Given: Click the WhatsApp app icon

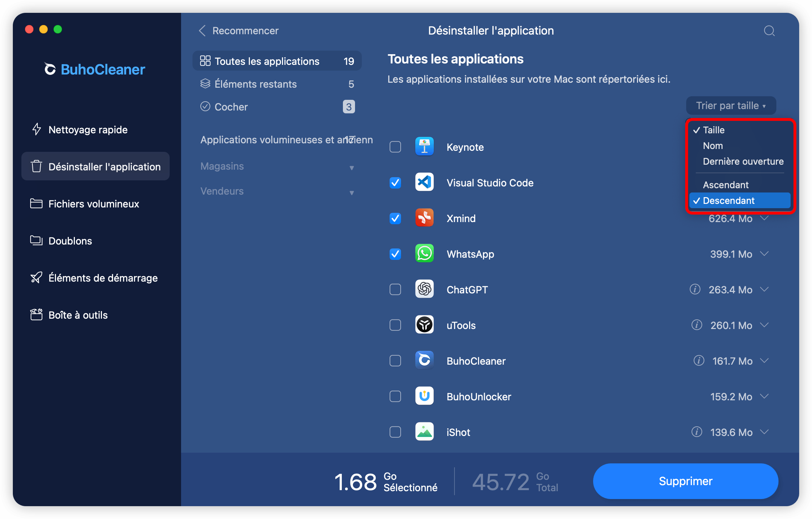Looking at the screenshot, I should (x=424, y=253).
